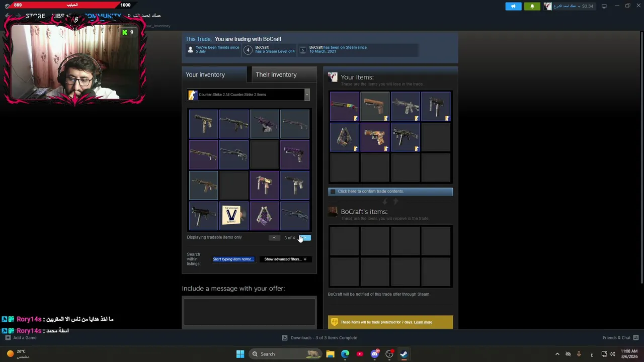
Task: Click the offer message text box
Action: click(250, 312)
